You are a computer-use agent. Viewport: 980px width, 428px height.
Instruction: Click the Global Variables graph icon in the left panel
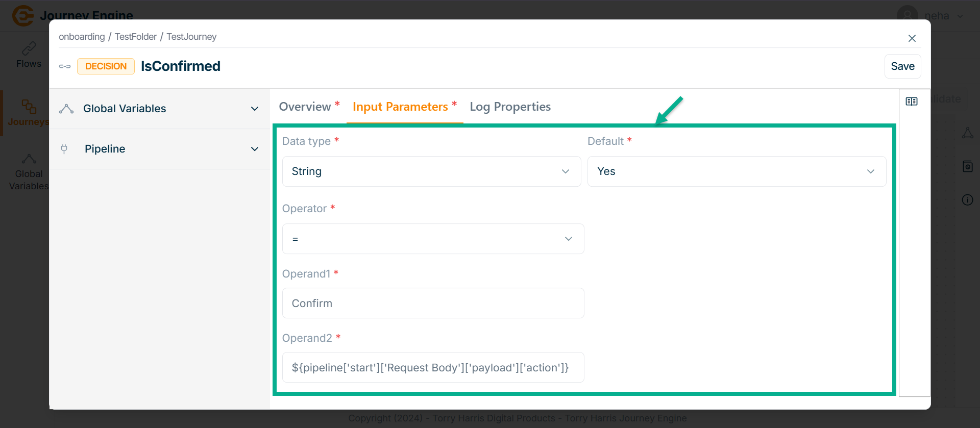click(x=66, y=109)
